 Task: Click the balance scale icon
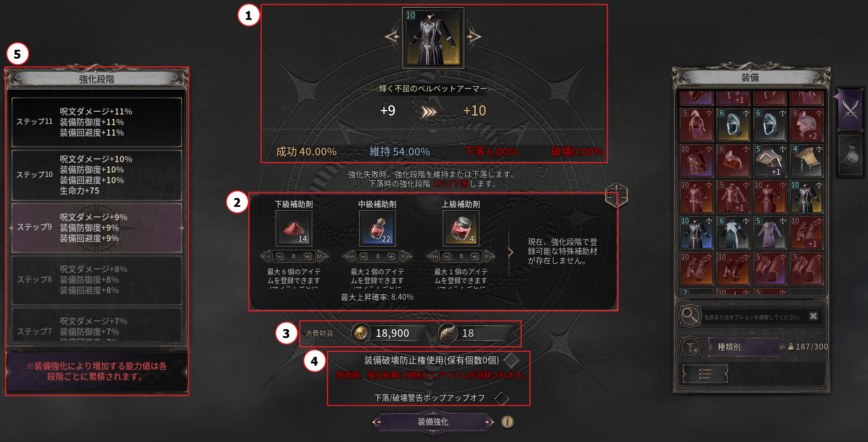(616, 195)
